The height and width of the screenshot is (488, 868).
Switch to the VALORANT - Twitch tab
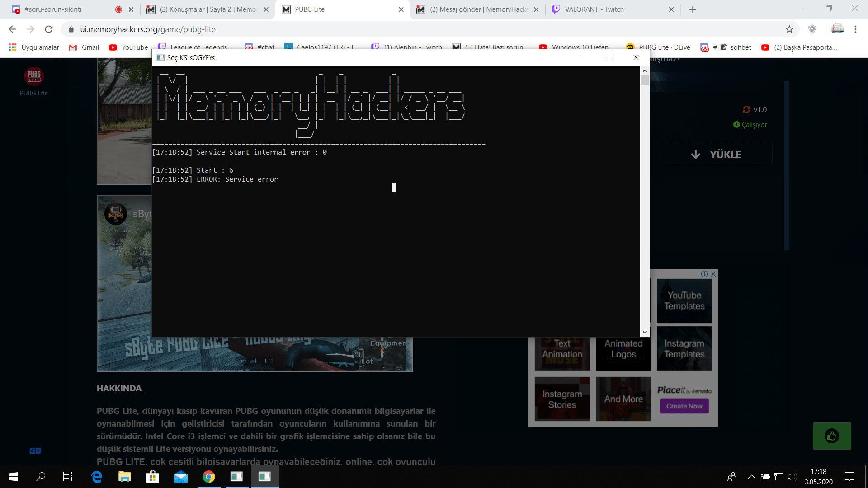click(x=613, y=9)
